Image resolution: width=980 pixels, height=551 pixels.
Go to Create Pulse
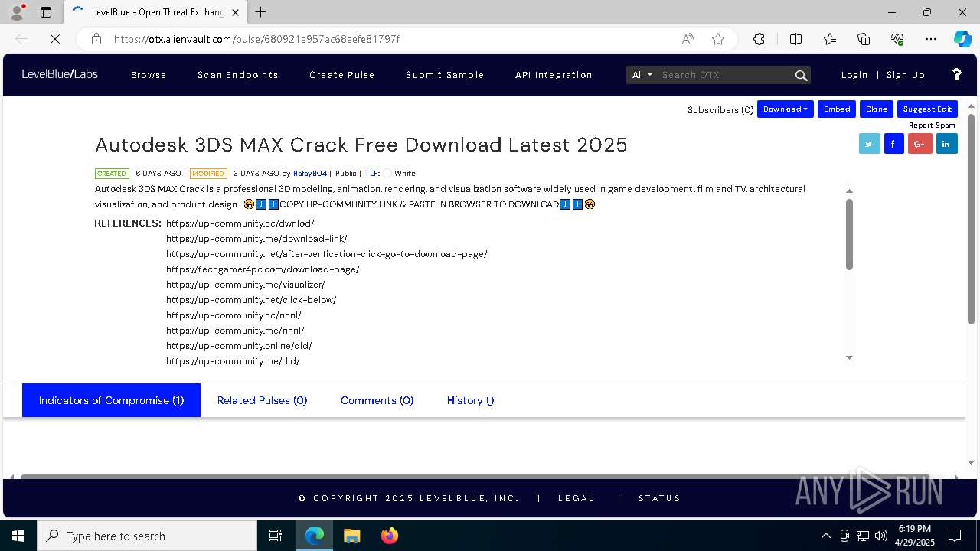point(342,75)
